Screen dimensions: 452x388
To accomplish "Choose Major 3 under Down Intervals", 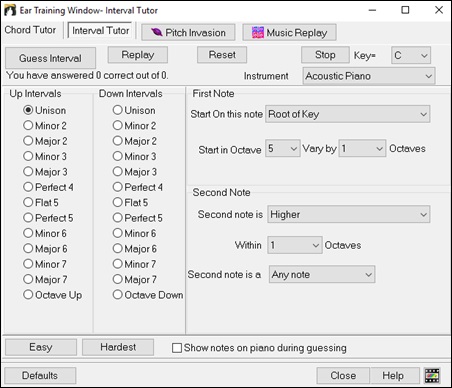I will click(x=135, y=172).
